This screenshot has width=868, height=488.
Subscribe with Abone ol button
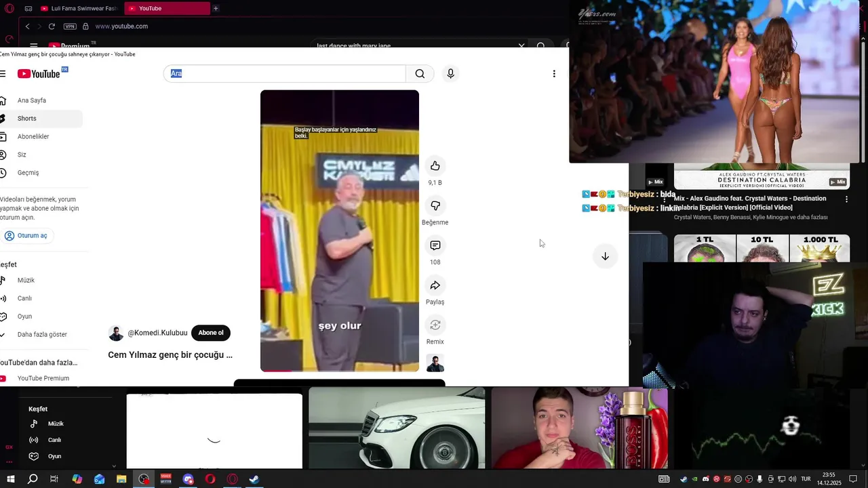pos(211,333)
